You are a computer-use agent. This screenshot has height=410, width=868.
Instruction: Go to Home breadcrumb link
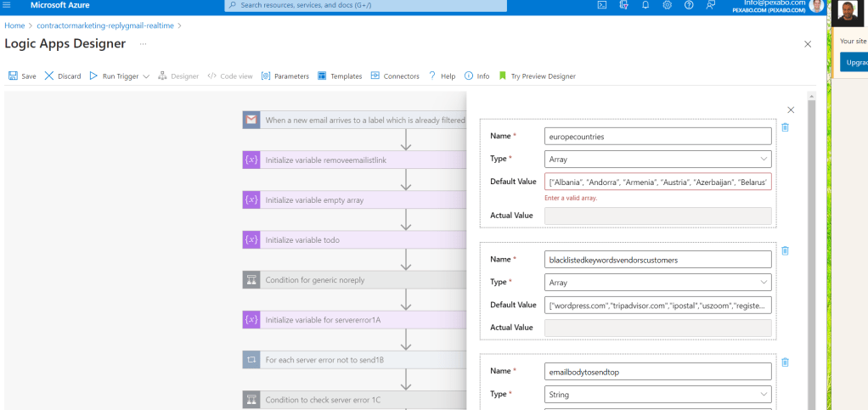pyautogui.click(x=14, y=25)
